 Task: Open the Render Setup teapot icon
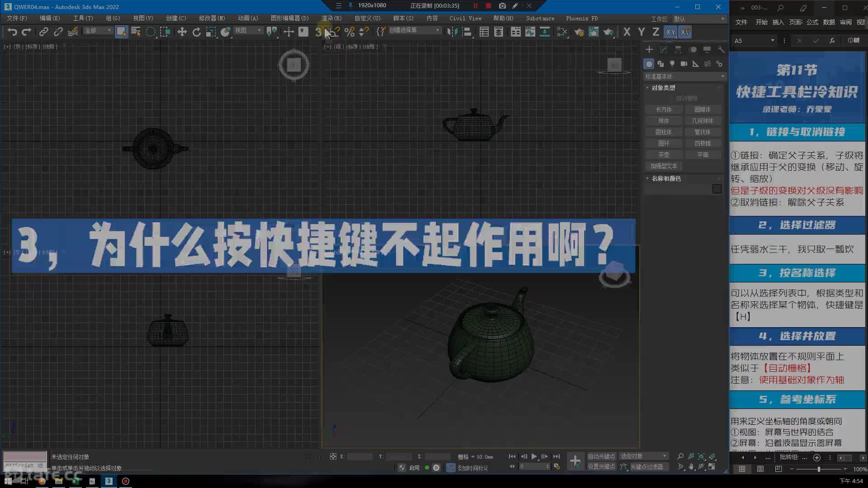pos(579,32)
